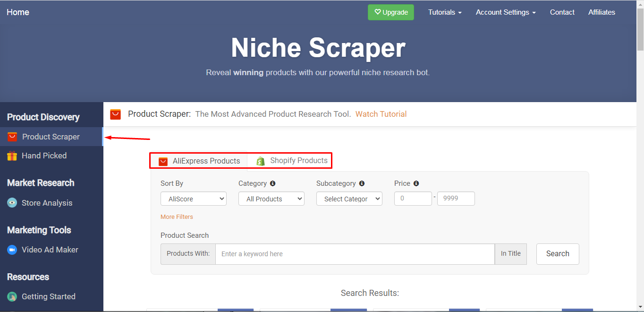Viewport: 644px width, 312px height.
Task: Click the AliExpress icon beside Product Scraper heading
Action: (115, 114)
